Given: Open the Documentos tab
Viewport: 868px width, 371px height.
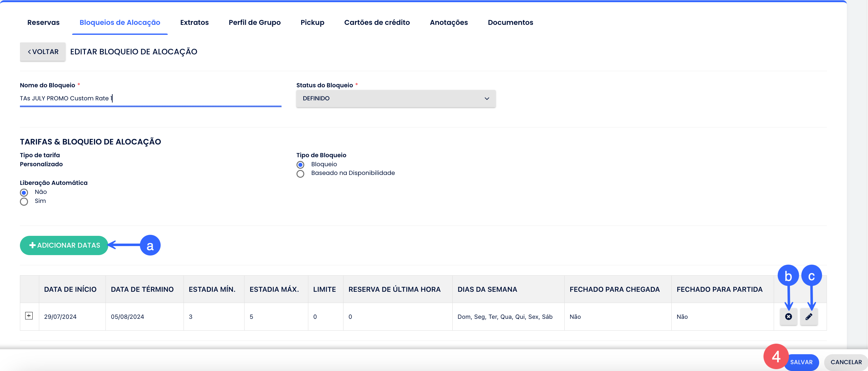Looking at the screenshot, I should (x=510, y=22).
